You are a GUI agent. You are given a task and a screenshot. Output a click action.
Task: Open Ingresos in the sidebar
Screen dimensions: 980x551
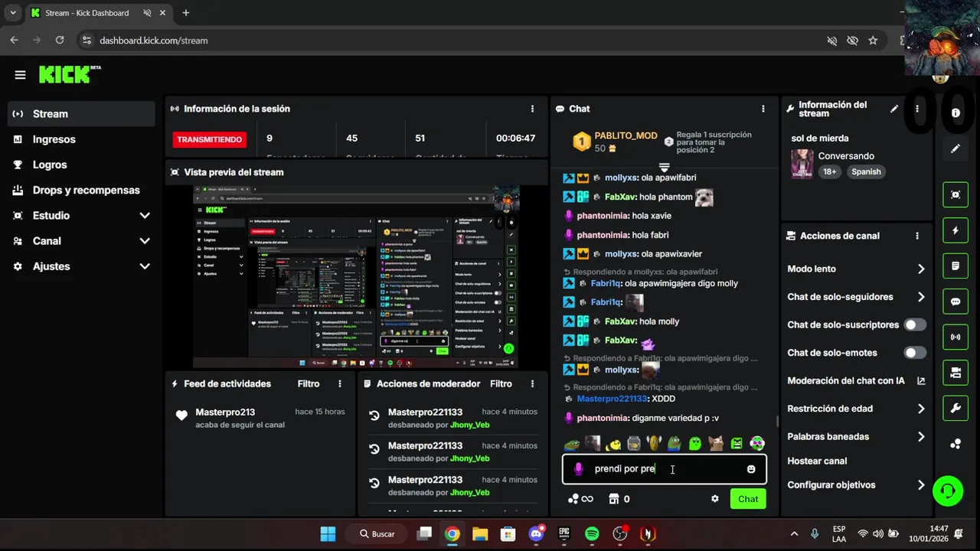tap(81, 139)
